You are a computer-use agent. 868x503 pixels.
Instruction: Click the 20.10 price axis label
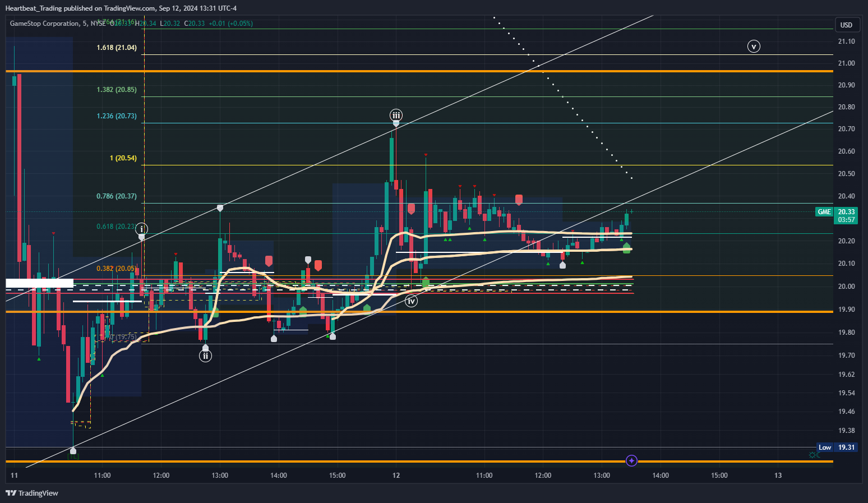tap(846, 264)
